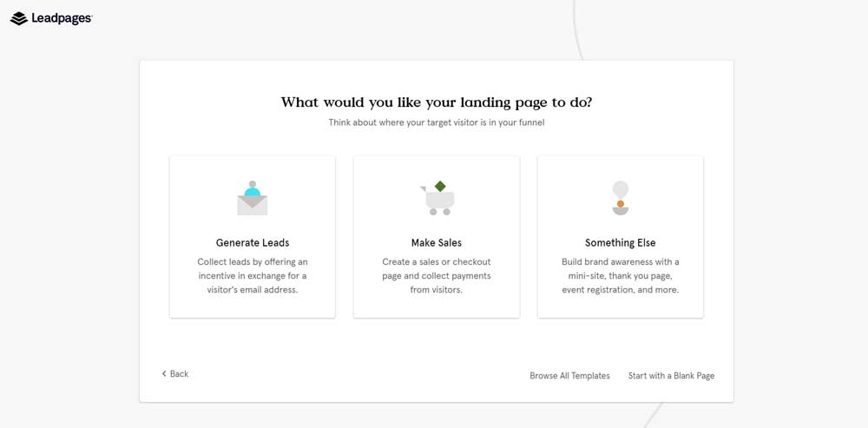Click the left chevron beside Back

pyautogui.click(x=164, y=373)
